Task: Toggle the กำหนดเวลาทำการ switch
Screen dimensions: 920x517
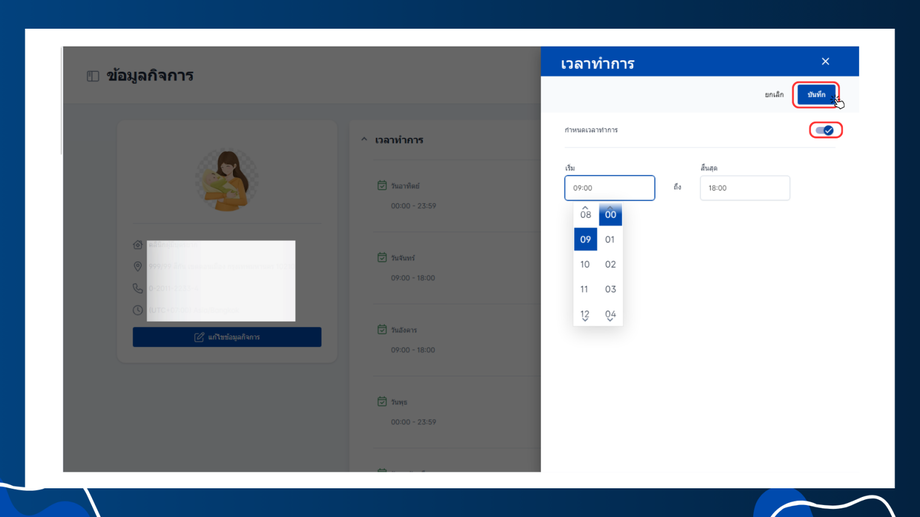Action: tap(825, 130)
